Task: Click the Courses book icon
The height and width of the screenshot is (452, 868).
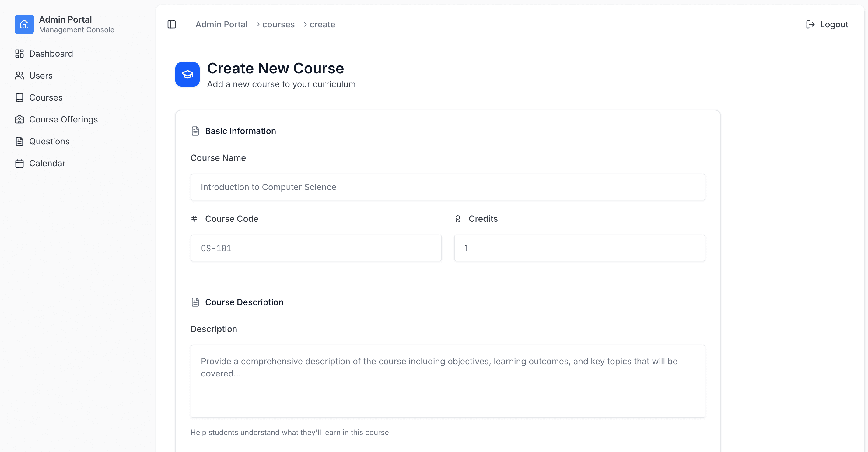Action: coord(19,97)
